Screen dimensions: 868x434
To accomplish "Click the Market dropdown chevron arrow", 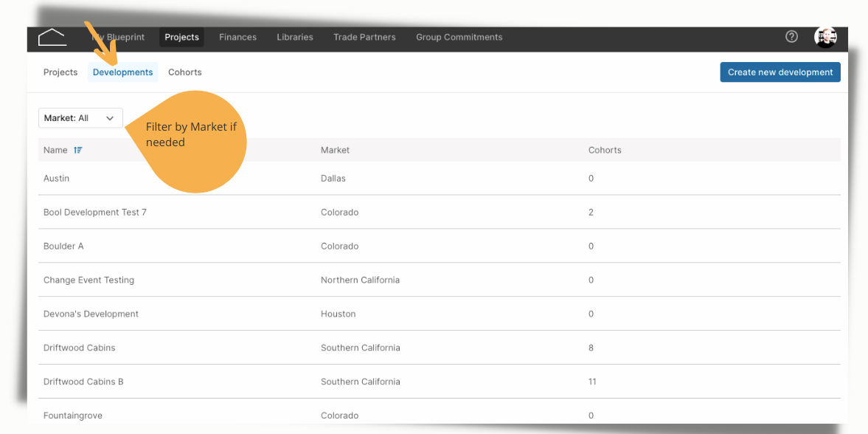I will pyautogui.click(x=110, y=118).
